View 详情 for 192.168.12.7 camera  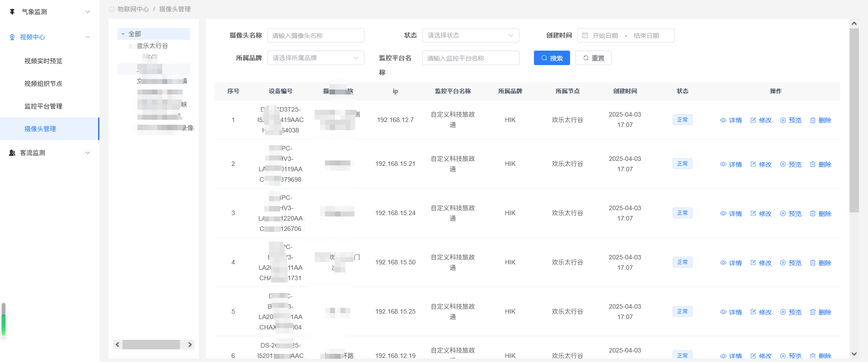pyautogui.click(x=731, y=120)
